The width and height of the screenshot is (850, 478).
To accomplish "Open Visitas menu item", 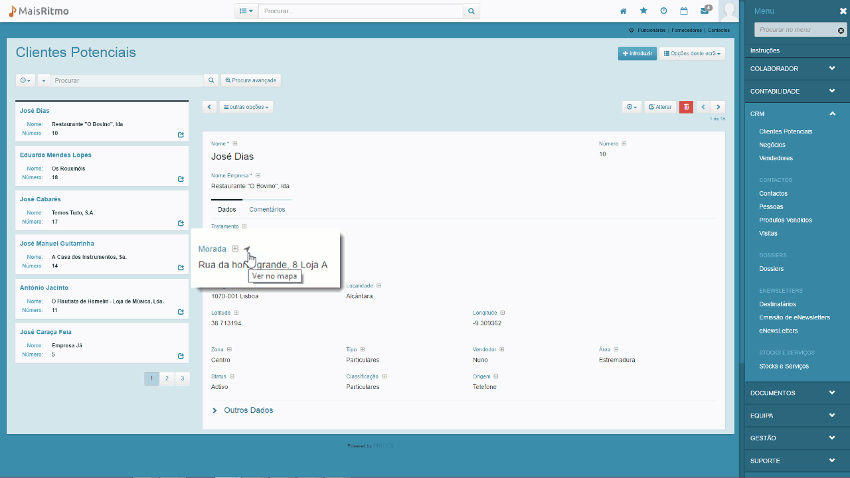I will tap(768, 234).
